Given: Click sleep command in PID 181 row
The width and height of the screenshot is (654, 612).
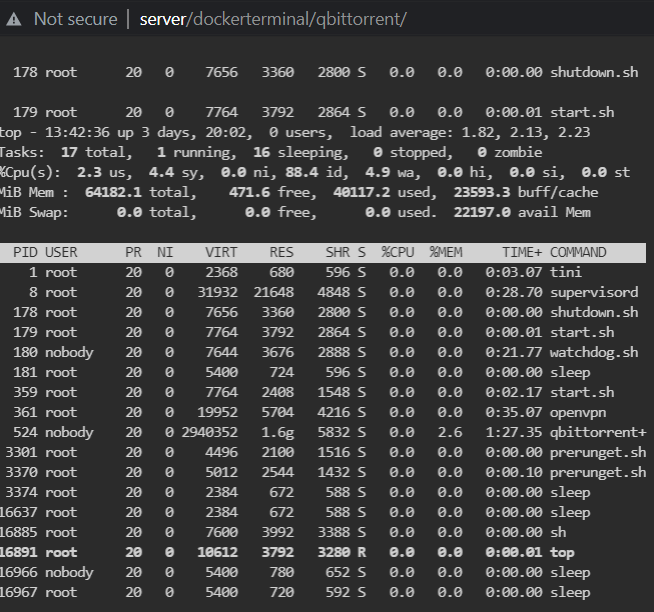Looking at the screenshot, I should (570, 373).
